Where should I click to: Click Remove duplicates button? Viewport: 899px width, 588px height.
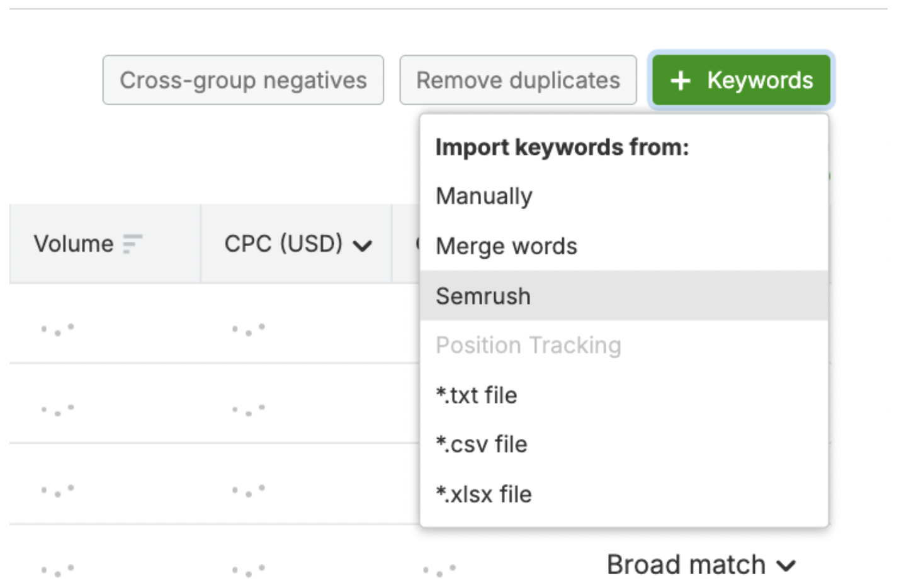click(x=518, y=80)
